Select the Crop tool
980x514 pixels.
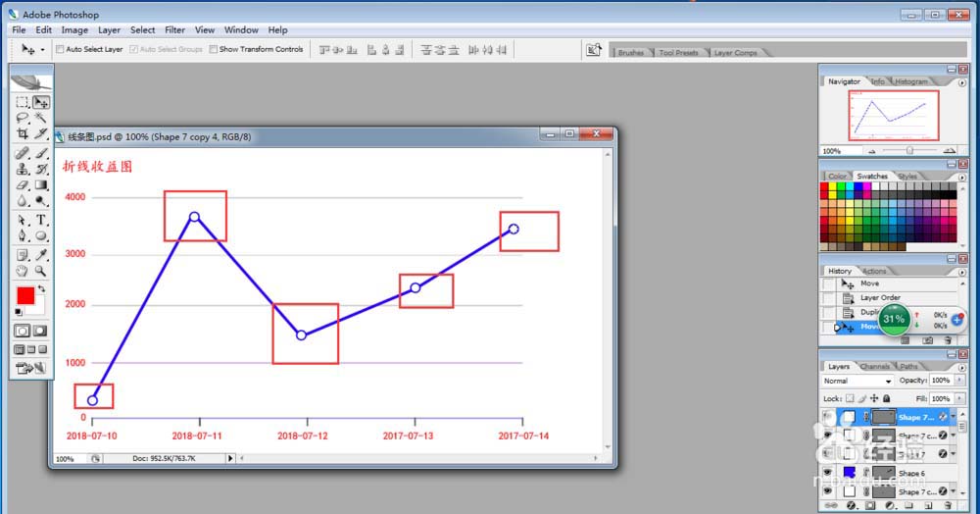tap(22, 133)
